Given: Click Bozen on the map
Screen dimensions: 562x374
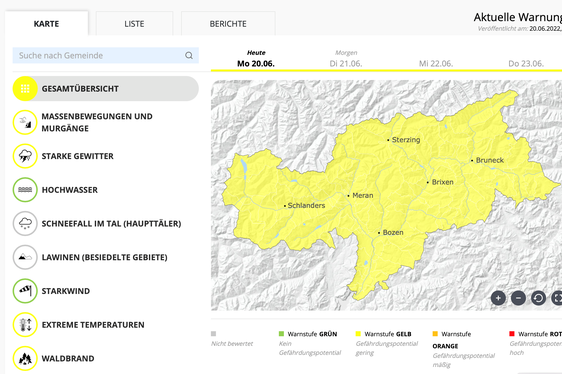Looking at the screenshot, I should [x=393, y=232].
